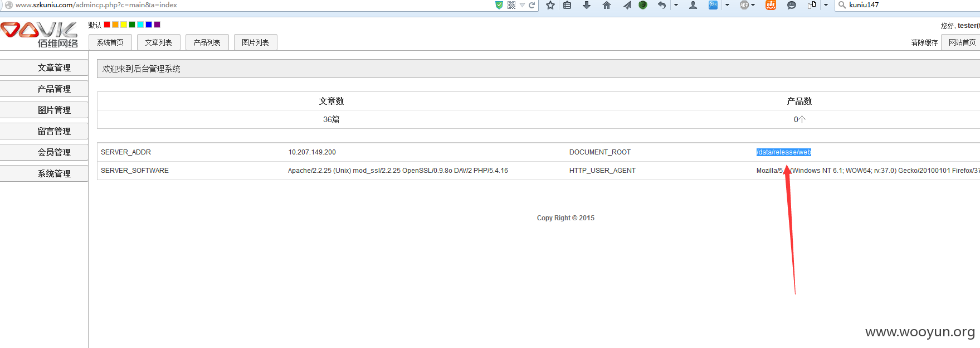
Task: Open 文章管理 in the sidebar
Action: (44, 67)
